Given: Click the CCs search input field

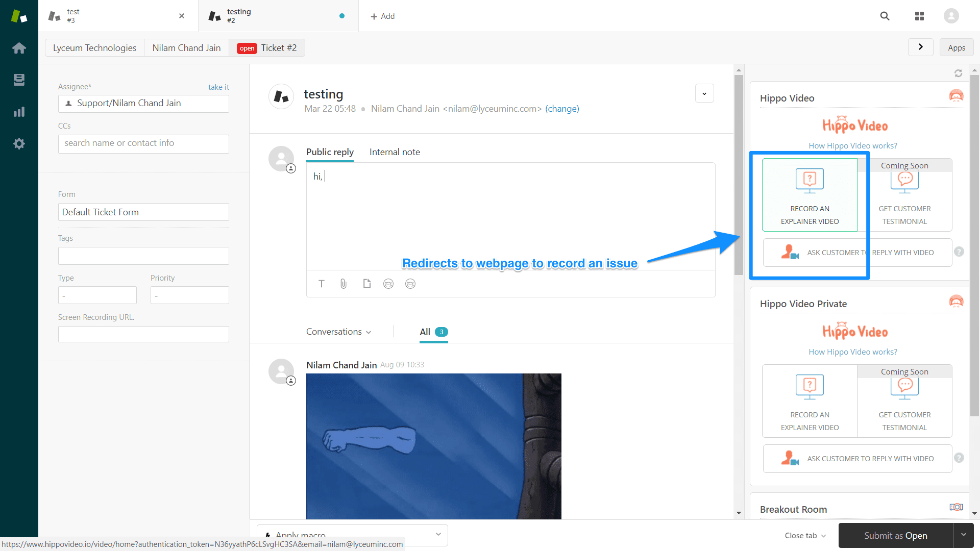Looking at the screenshot, I should point(143,143).
